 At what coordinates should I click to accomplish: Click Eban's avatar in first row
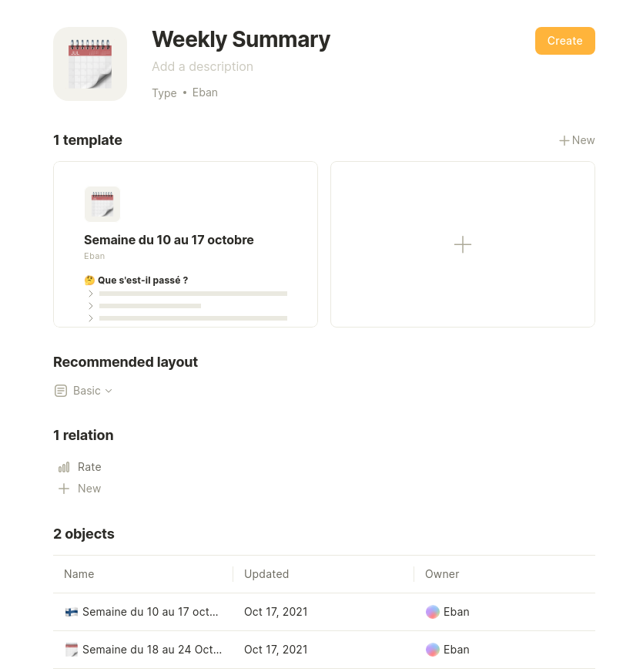[x=433, y=612]
